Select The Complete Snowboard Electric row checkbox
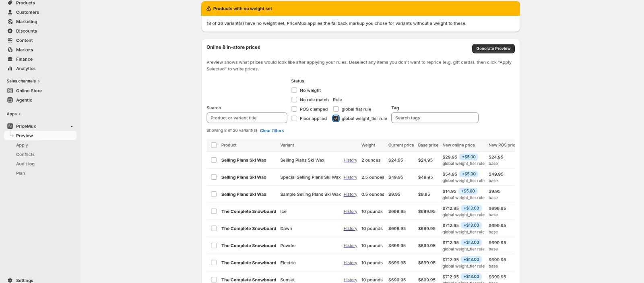The height and width of the screenshot is (283, 644). click(x=214, y=262)
